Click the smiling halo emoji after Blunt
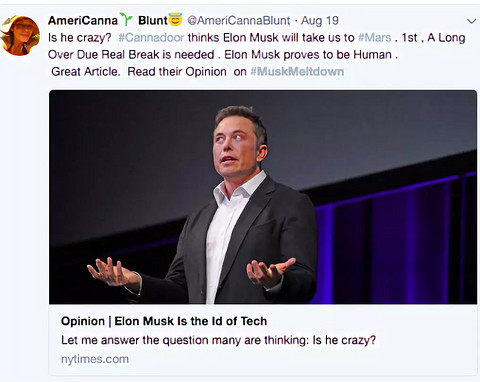The width and height of the screenshot is (480, 382). [x=175, y=20]
